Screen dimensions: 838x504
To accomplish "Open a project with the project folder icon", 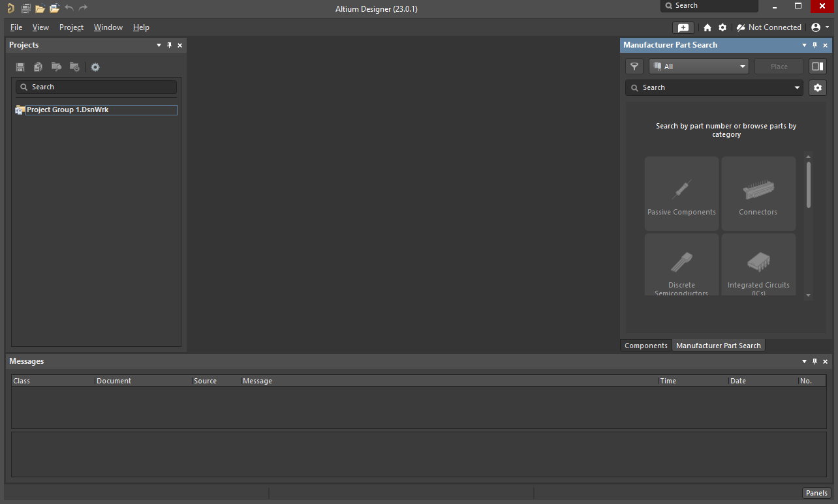I will (54, 8).
